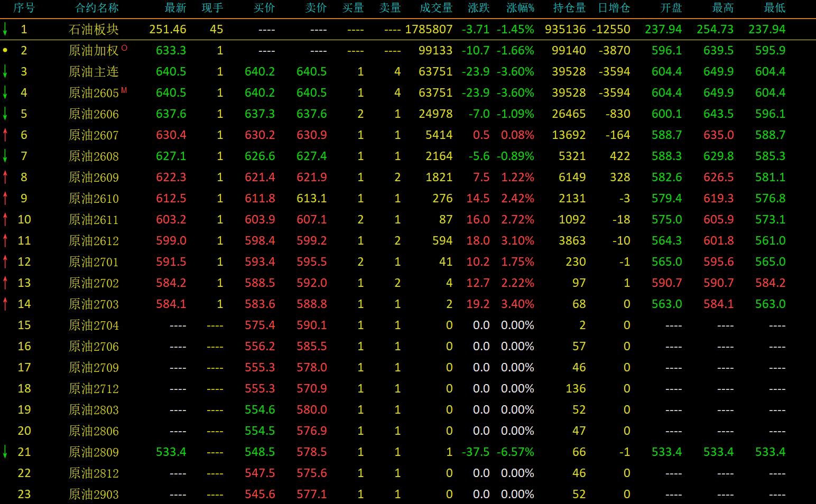Click the yellow dot marker beside 原油加权

pos(5,50)
